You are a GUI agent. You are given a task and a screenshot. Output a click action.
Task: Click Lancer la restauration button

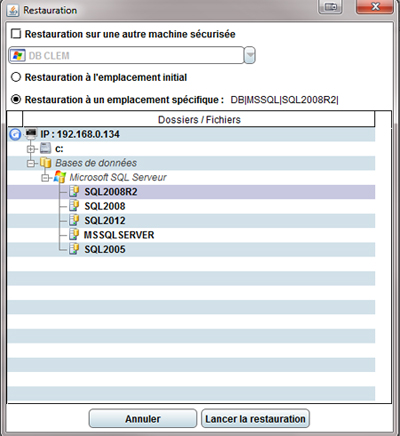click(x=255, y=419)
